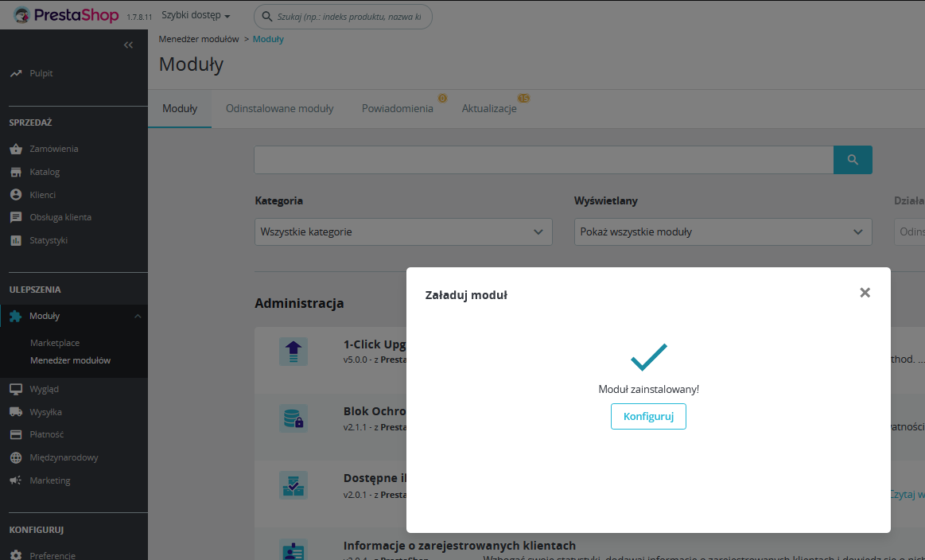
Task: Switch to Odinstalowane moduły tab
Action: point(280,108)
